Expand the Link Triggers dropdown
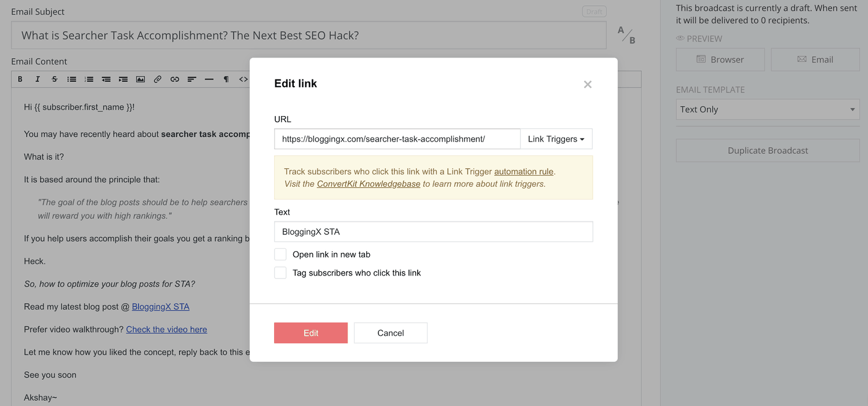The height and width of the screenshot is (406, 868). [x=556, y=139]
